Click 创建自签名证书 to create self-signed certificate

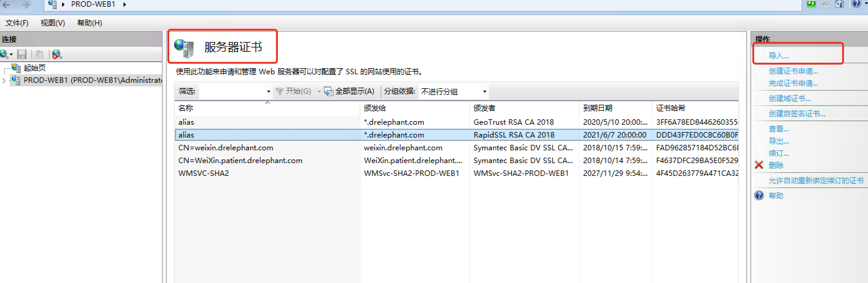click(796, 113)
